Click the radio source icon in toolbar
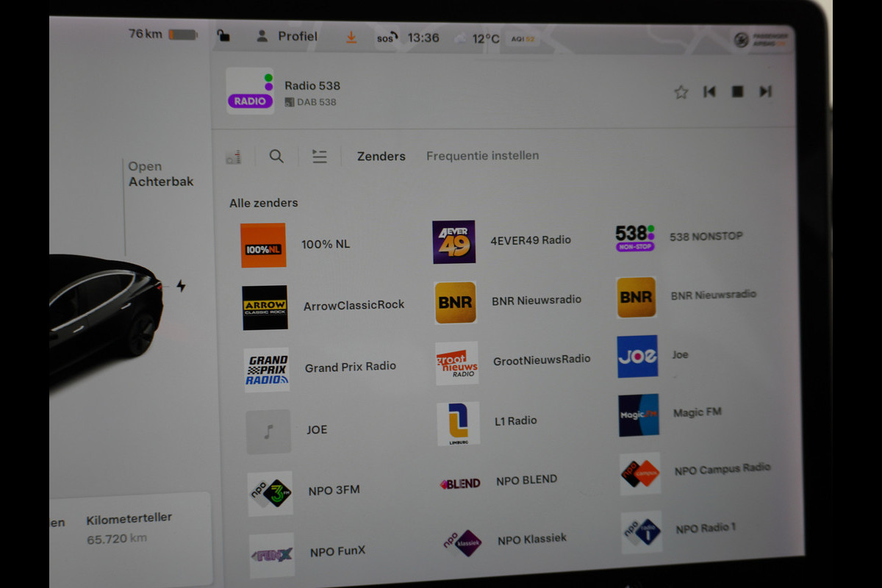This screenshot has height=588, width=882. [x=233, y=157]
